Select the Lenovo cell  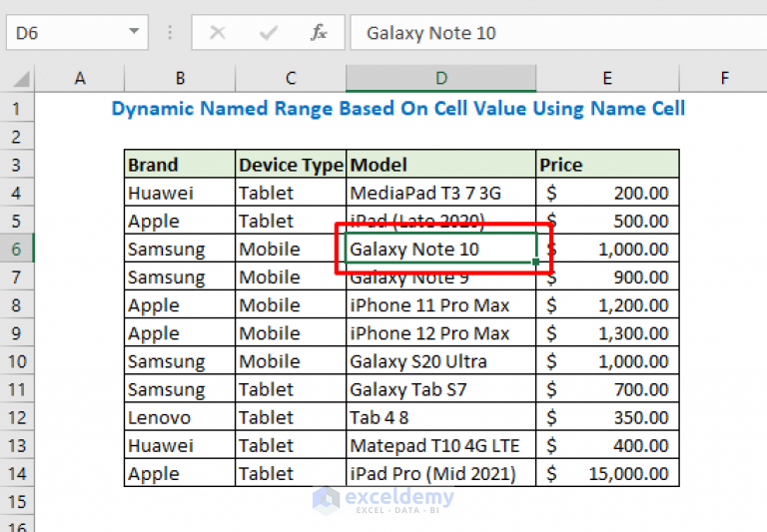(180, 417)
